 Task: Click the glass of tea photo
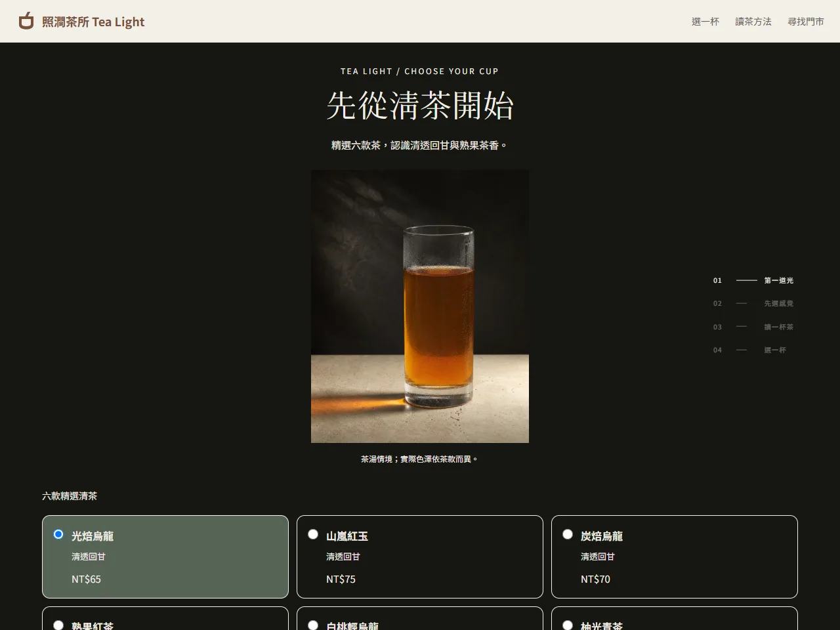coord(420,306)
